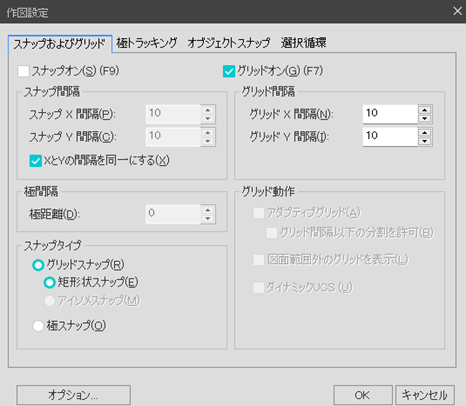Increase 極距離 value with up arrow
The width and height of the screenshot is (466, 406).
(x=208, y=210)
